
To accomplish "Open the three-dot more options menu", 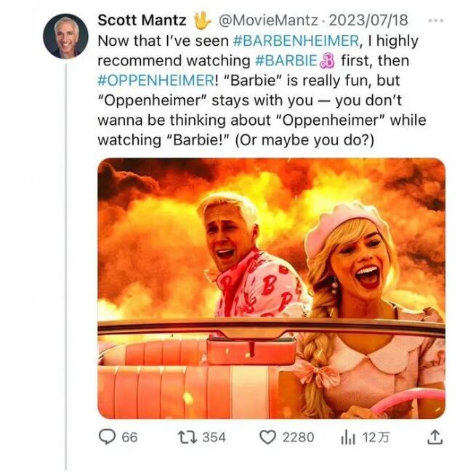I will pos(435,20).
